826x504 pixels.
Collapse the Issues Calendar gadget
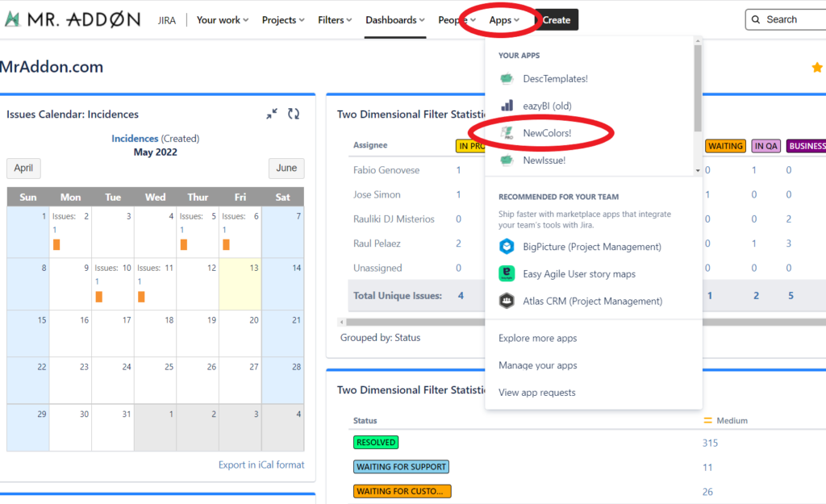271,114
